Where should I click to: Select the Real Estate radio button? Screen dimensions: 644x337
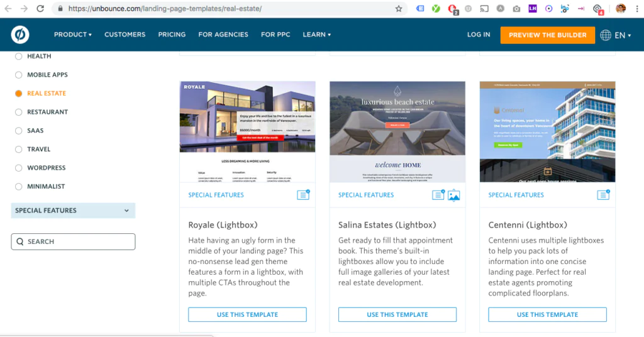tap(18, 93)
